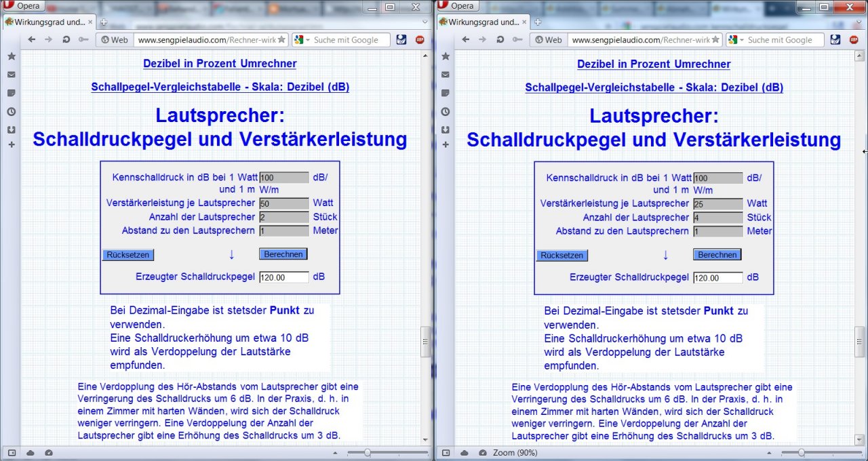Screen dimensions: 868x461
Task: Reload page in left window
Action: coord(66,40)
